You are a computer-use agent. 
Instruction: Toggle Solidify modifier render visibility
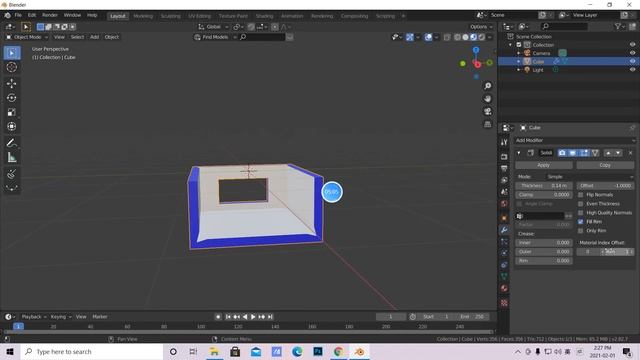(x=562, y=153)
